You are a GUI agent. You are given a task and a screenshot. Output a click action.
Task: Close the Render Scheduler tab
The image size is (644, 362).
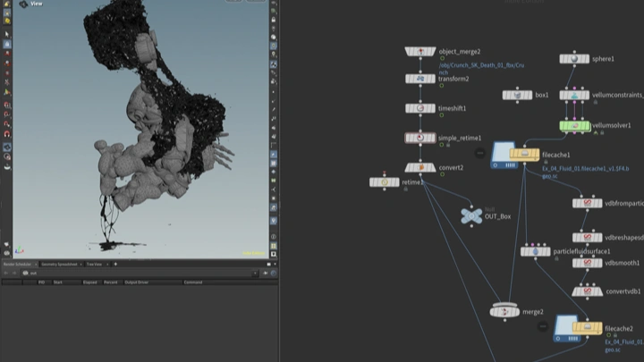tap(36, 265)
